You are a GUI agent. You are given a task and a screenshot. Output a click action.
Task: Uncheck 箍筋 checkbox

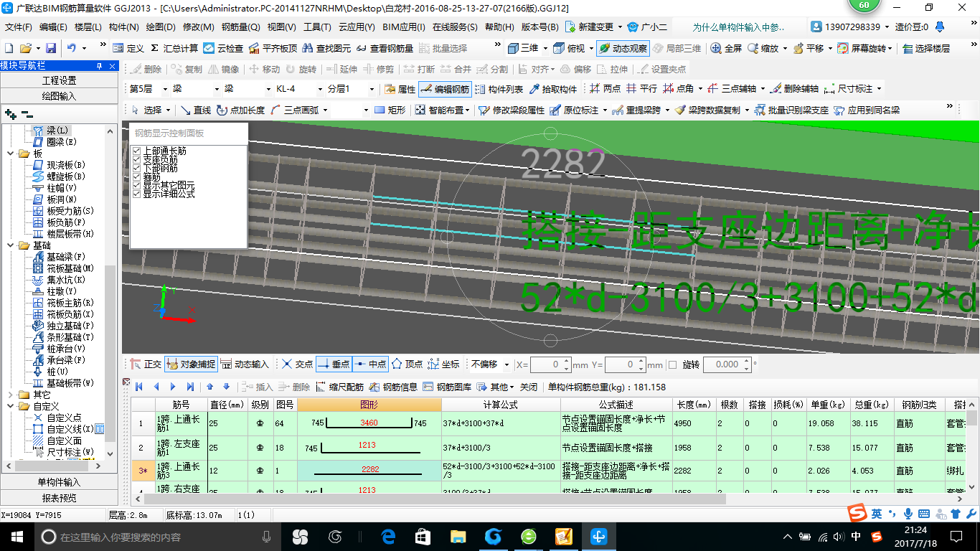coord(136,176)
